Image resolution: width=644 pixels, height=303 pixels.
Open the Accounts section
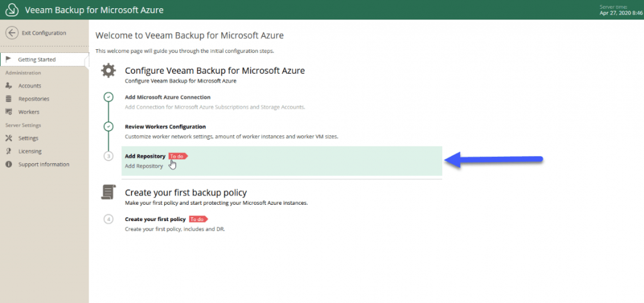[30, 86]
